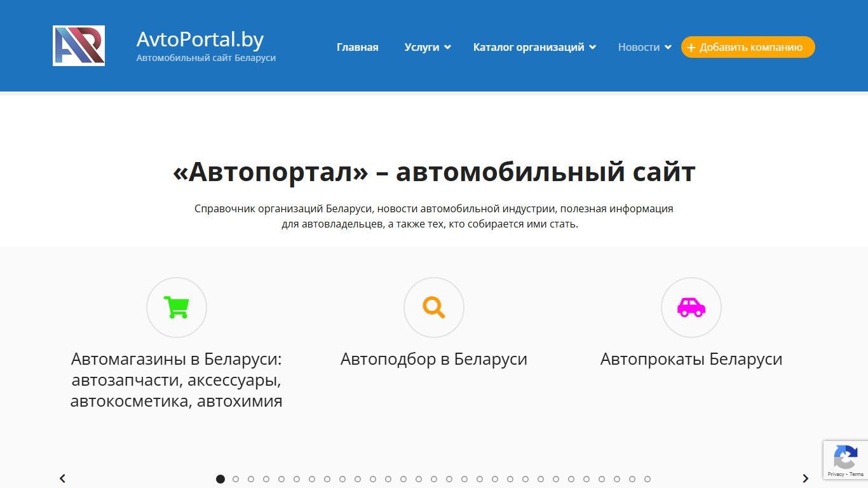
Task: Click the pink car icon
Action: 691,308
